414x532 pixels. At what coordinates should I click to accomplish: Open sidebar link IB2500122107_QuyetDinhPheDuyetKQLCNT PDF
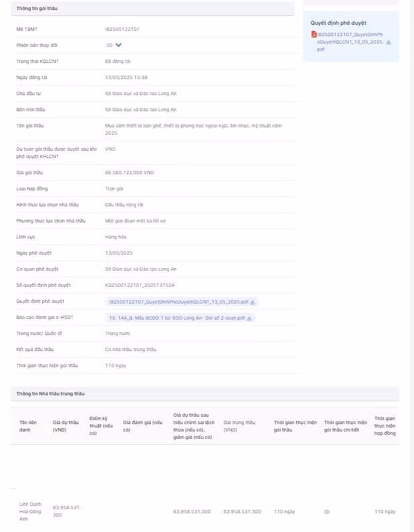tap(348, 42)
